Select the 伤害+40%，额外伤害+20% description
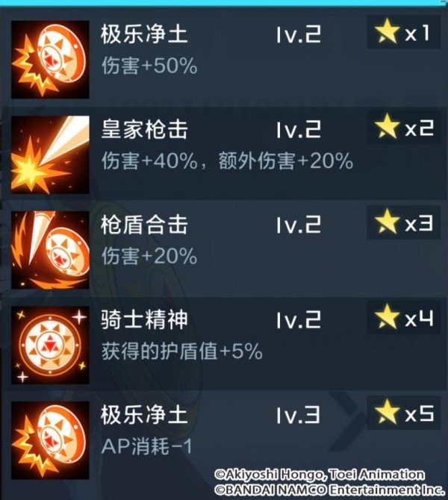Screen dimensions: 448x500 [x=227, y=160]
